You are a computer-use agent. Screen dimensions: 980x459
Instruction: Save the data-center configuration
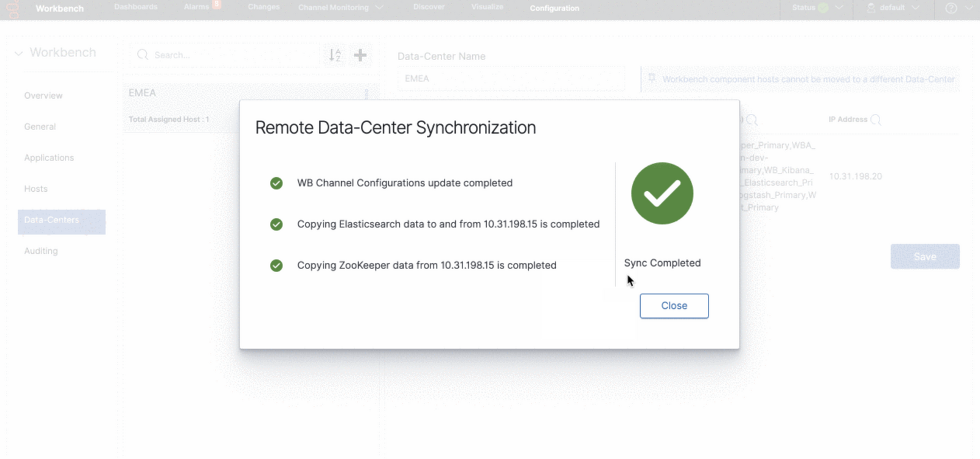(925, 256)
